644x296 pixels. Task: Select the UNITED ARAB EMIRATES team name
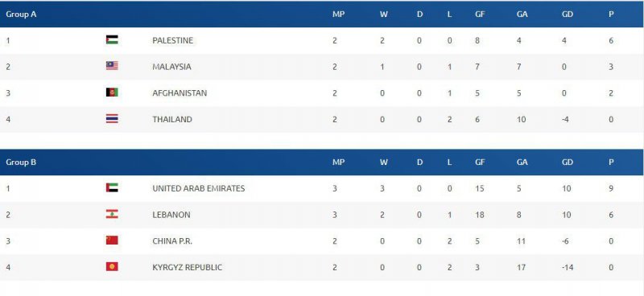198,188
